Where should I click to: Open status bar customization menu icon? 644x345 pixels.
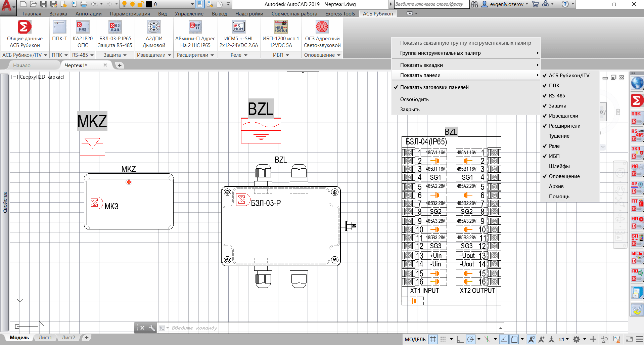[x=639, y=339]
